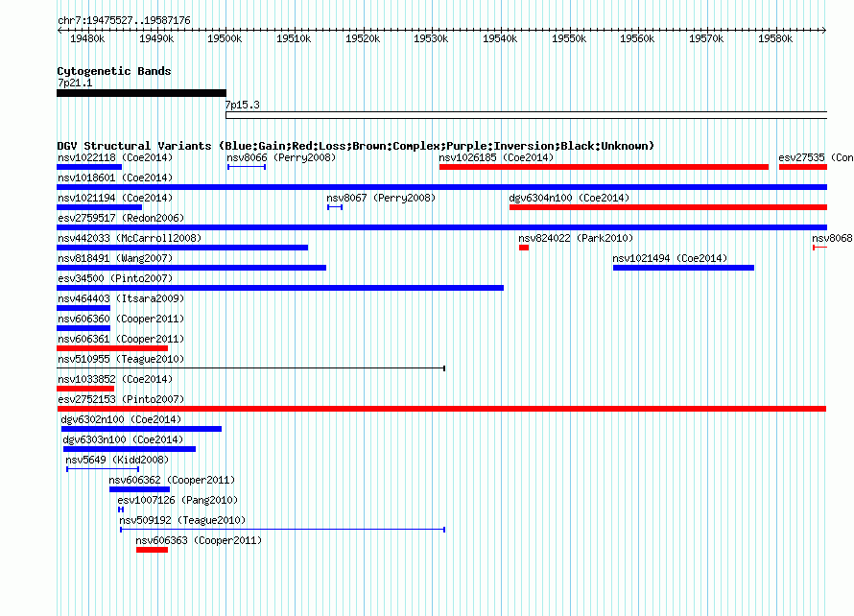Open the nsv1033852 (Coe2014) label
The width and height of the screenshot is (854, 616).
(x=115, y=379)
